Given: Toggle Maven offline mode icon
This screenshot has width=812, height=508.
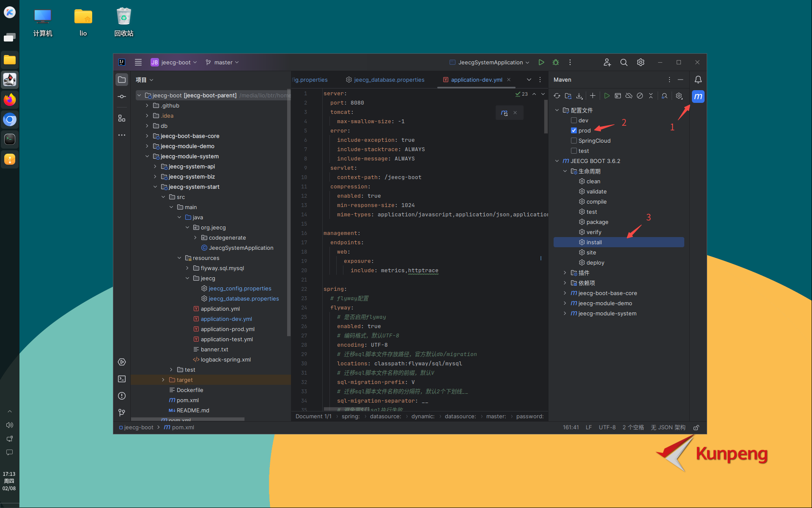Looking at the screenshot, I should tap(629, 96).
